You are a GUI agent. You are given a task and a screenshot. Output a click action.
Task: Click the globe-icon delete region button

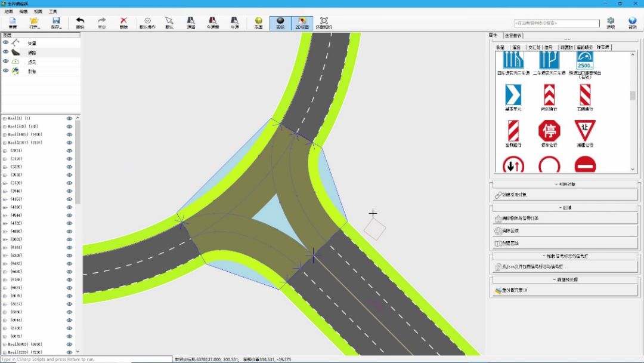point(565,230)
